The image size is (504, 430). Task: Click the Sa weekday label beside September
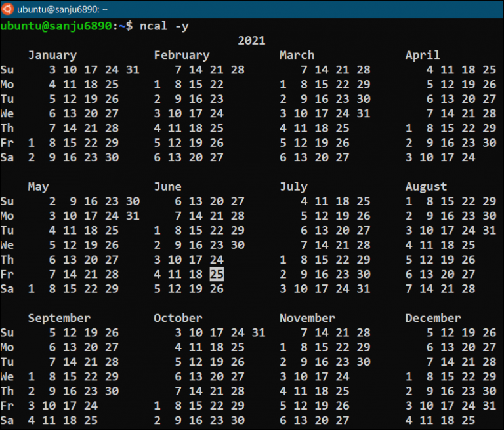(x=7, y=420)
